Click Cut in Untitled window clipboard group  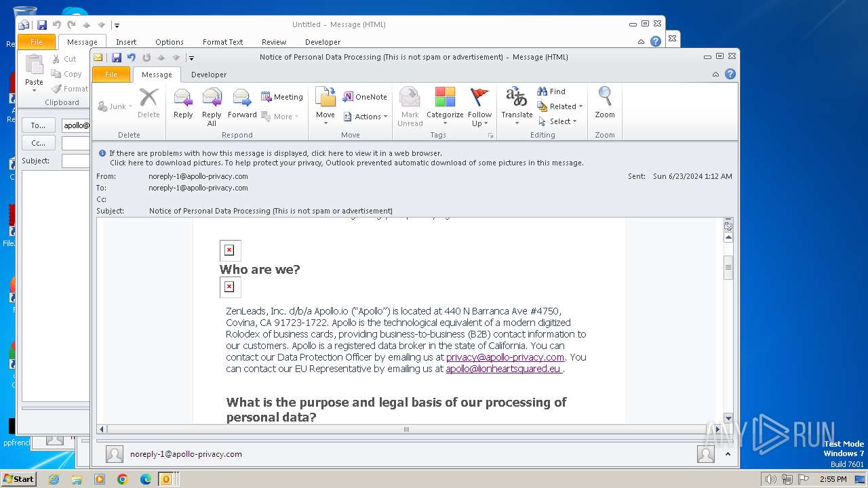tap(64, 59)
